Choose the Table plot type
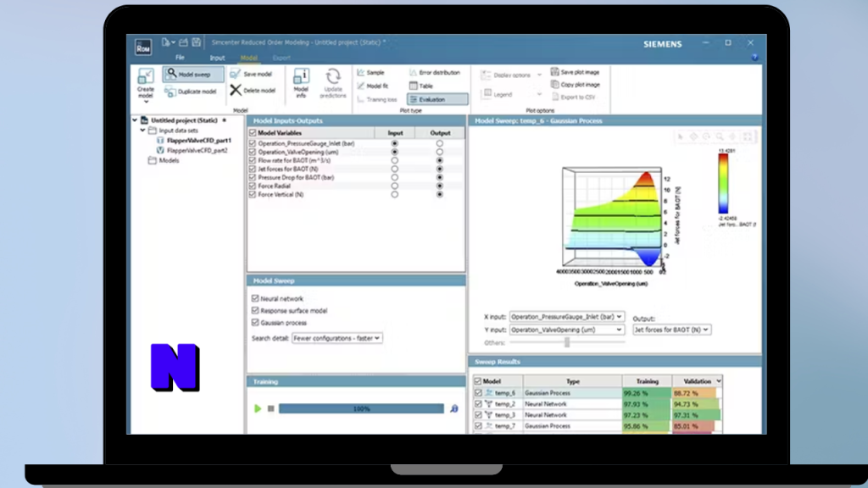Image resolution: width=868 pixels, height=488 pixels. click(421, 86)
